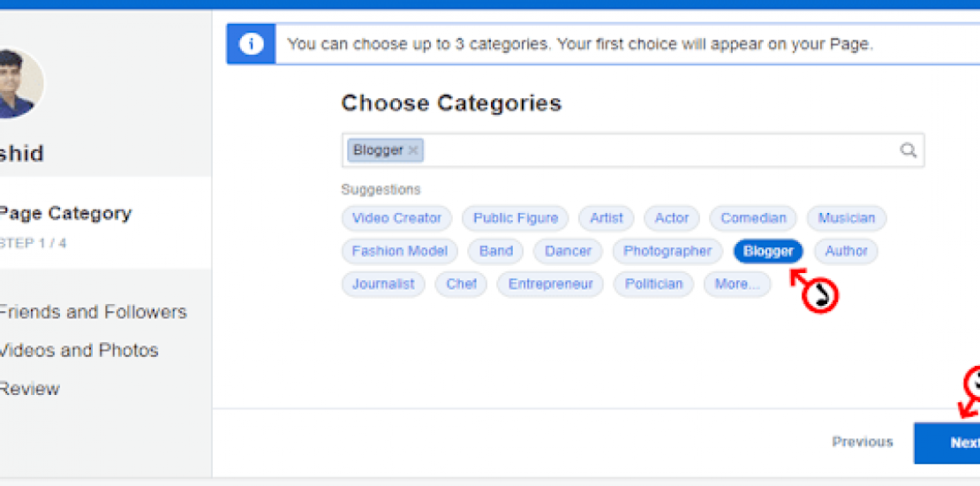Open the Videos and Photos step
This screenshot has width=980, height=486.
[78, 350]
